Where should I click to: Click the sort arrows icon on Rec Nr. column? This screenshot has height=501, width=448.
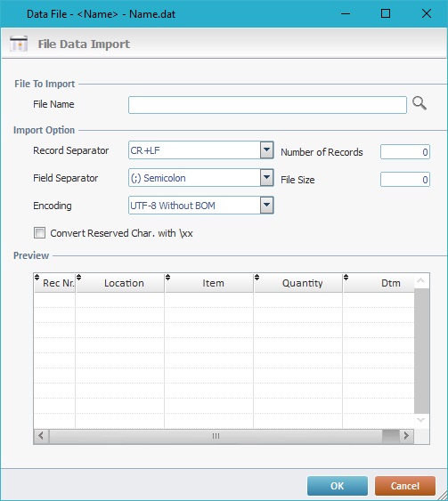pyautogui.click(x=37, y=277)
